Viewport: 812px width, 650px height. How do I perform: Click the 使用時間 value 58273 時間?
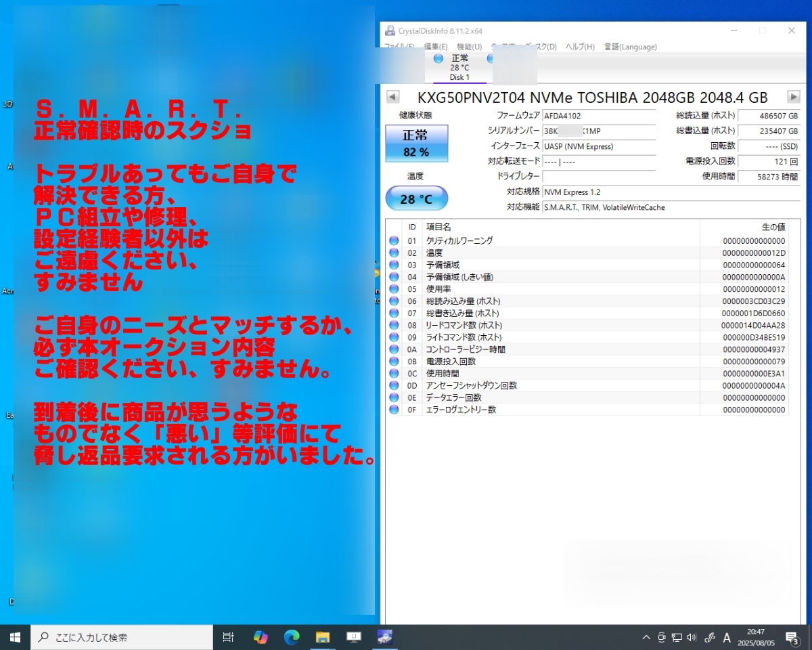[x=769, y=176]
